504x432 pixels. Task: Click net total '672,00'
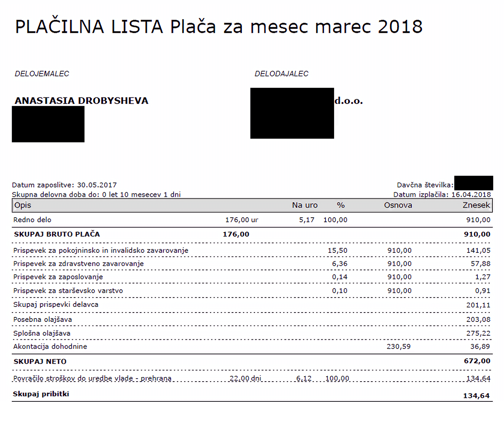477,361
